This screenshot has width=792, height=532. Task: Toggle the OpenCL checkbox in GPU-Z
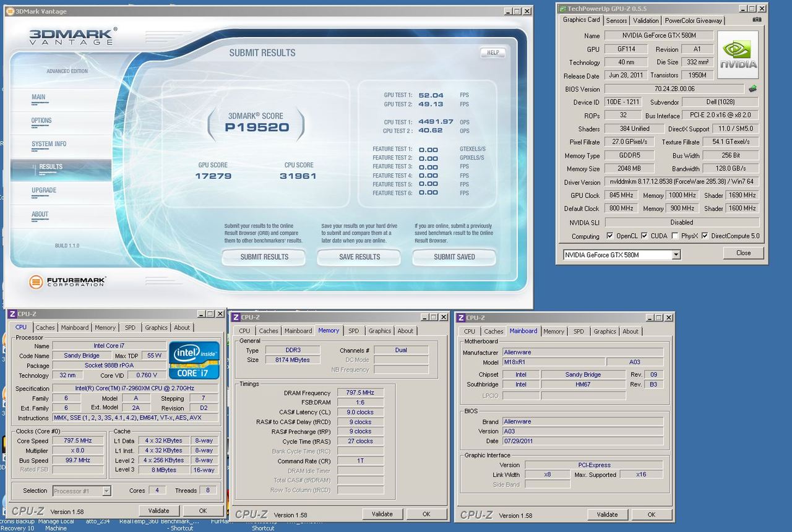click(610, 236)
